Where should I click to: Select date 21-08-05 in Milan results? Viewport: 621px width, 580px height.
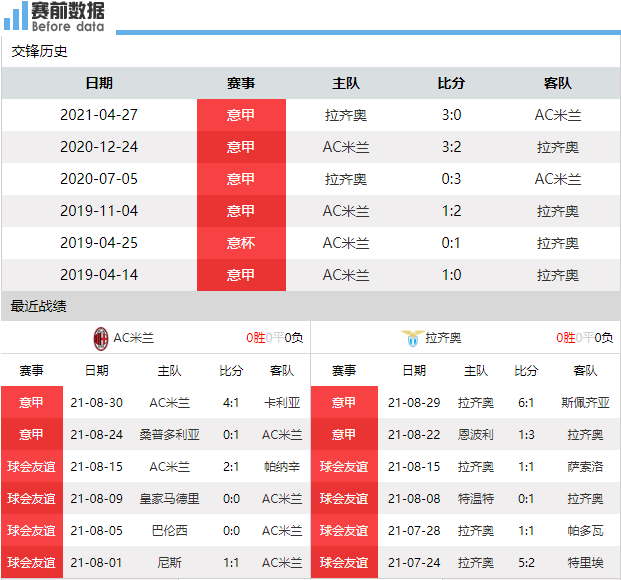click(97, 530)
